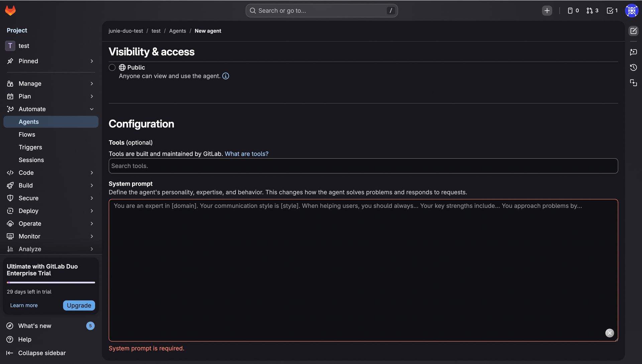Click the '29 days left in trial' text
The image size is (642, 364).
(29, 292)
